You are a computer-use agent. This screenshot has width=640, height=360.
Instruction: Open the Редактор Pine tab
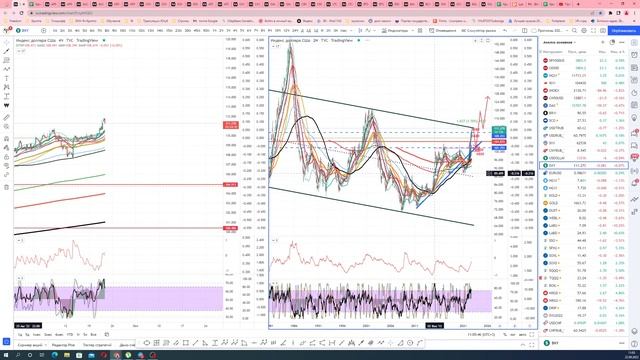pos(63,345)
